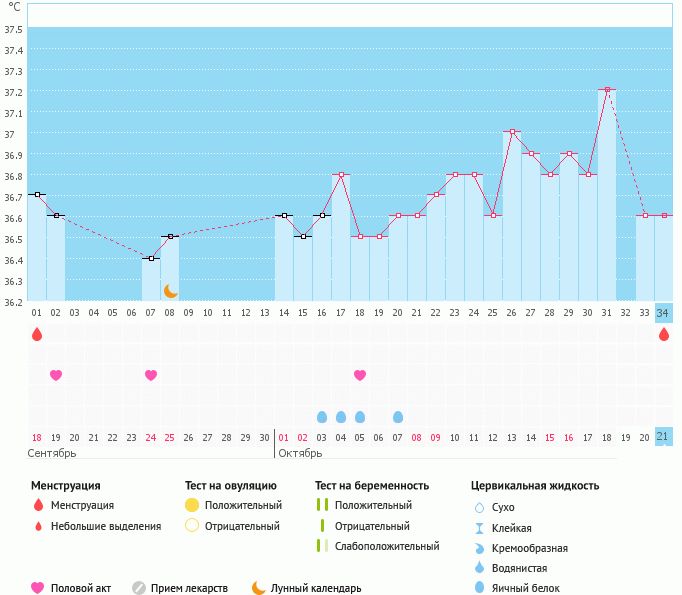
Task: Select the temperature point on day 26
Action: tap(512, 132)
